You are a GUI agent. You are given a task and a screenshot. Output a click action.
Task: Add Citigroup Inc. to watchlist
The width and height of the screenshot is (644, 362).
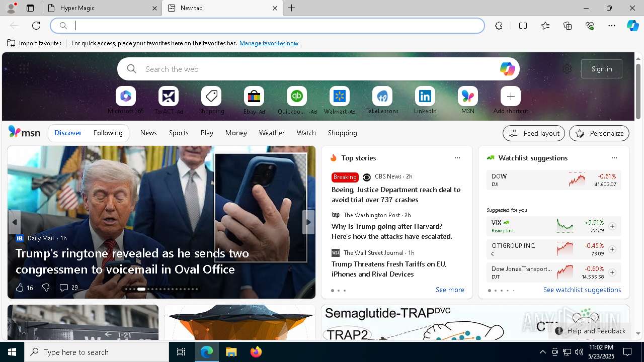(x=612, y=249)
